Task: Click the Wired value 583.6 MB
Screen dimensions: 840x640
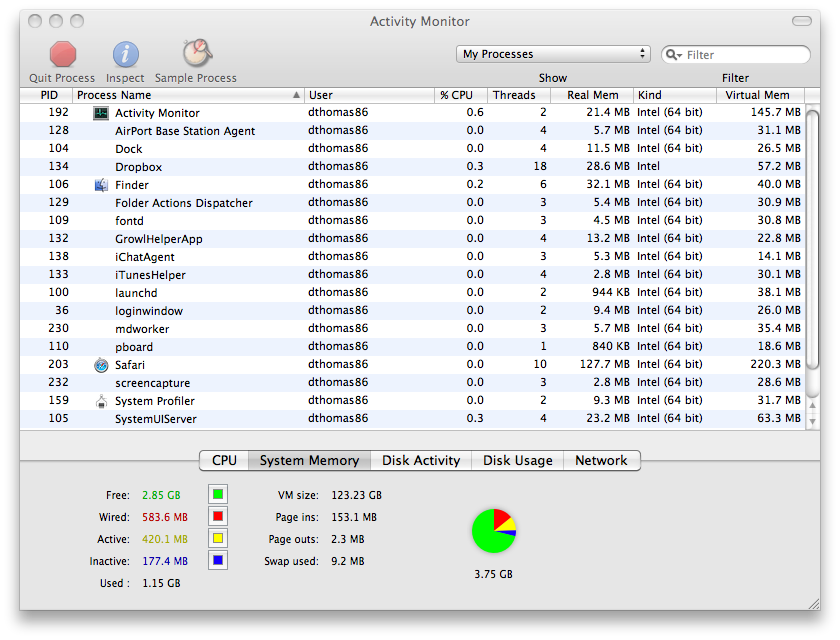Action: coord(165,517)
